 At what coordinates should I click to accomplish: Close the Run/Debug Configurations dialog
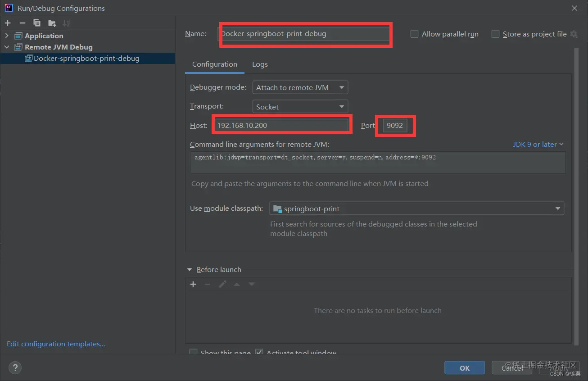[x=574, y=8]
